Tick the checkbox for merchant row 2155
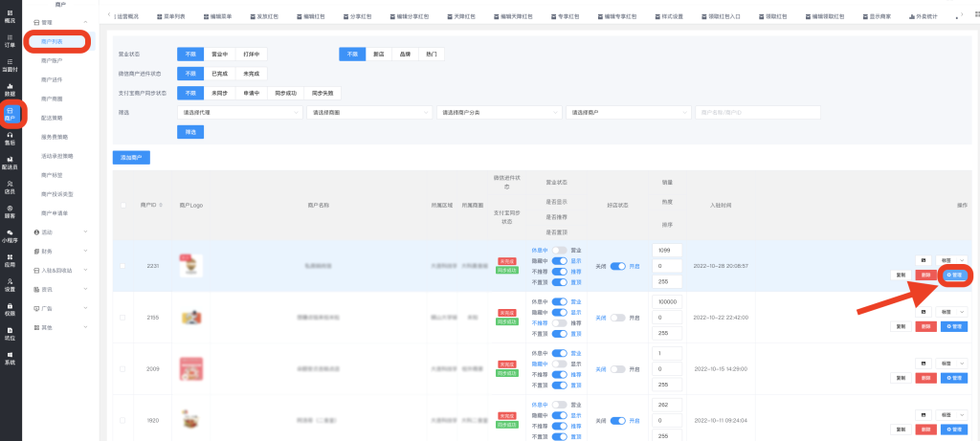The image size is (980, 441). [x=122, y=317]
